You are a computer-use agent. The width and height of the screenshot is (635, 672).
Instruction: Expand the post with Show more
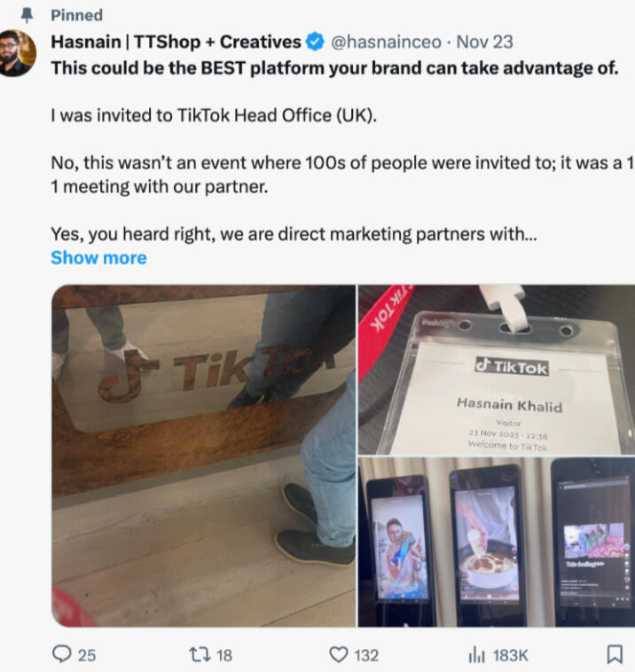click(x=98, y=258)
